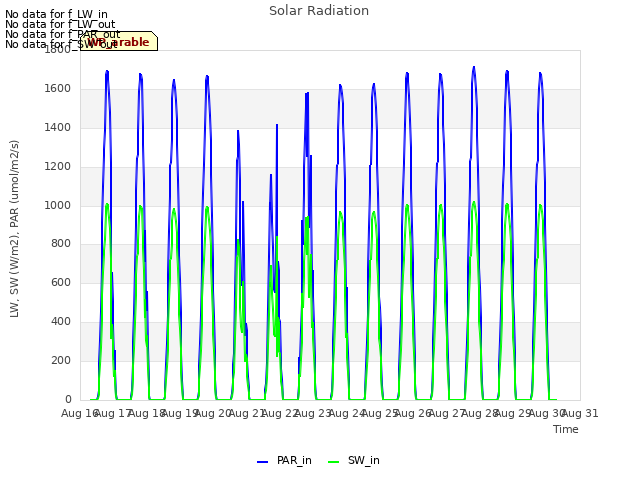Viewport: 640px width, 480px height.
Task: Click the 'No data for f_LW_in' message
Action: coord(56,14)
